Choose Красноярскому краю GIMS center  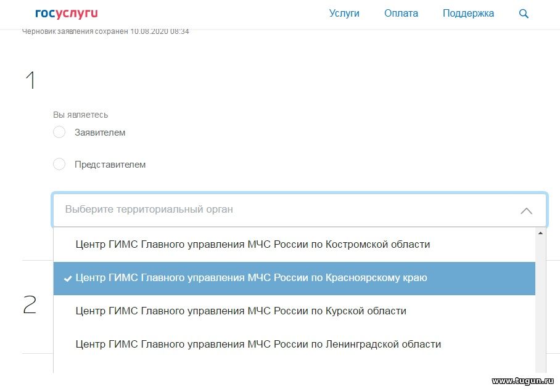[x=294, y=278]
